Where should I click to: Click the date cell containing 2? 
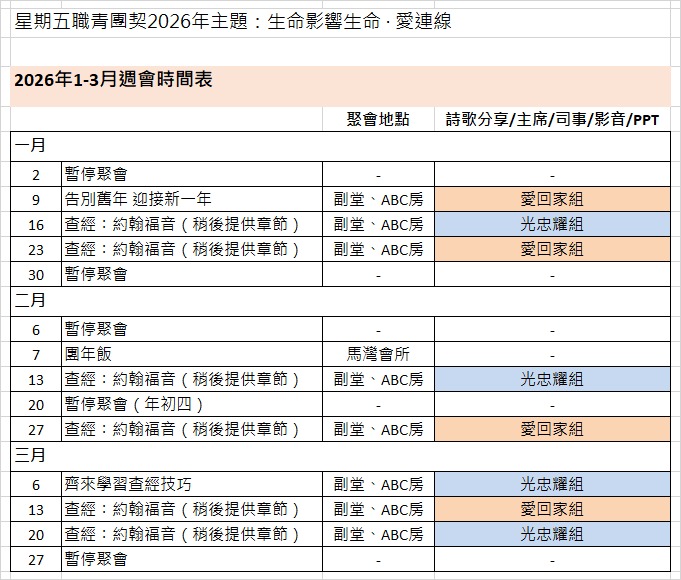(36, 173)
